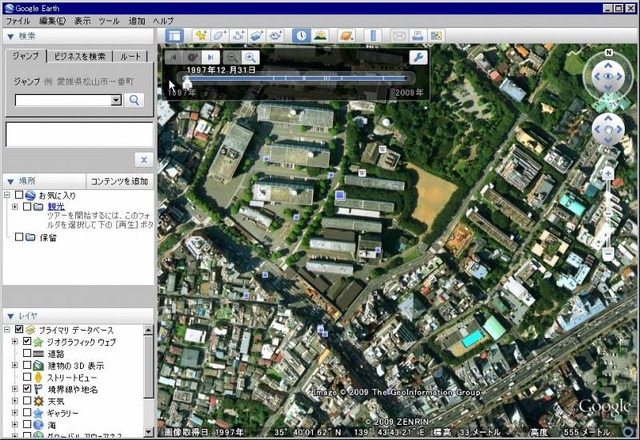Play the time animation
Image resolution: width=640 pixels, height=440 pixels.
[x=192, y=58]
